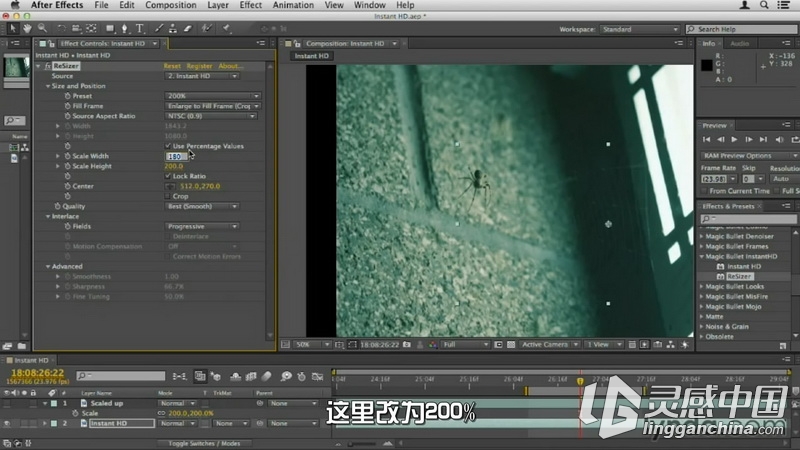Screen dimensions: 800x450
Task: Open Fill Frame dropdown
Action: [x=213, y=106]
